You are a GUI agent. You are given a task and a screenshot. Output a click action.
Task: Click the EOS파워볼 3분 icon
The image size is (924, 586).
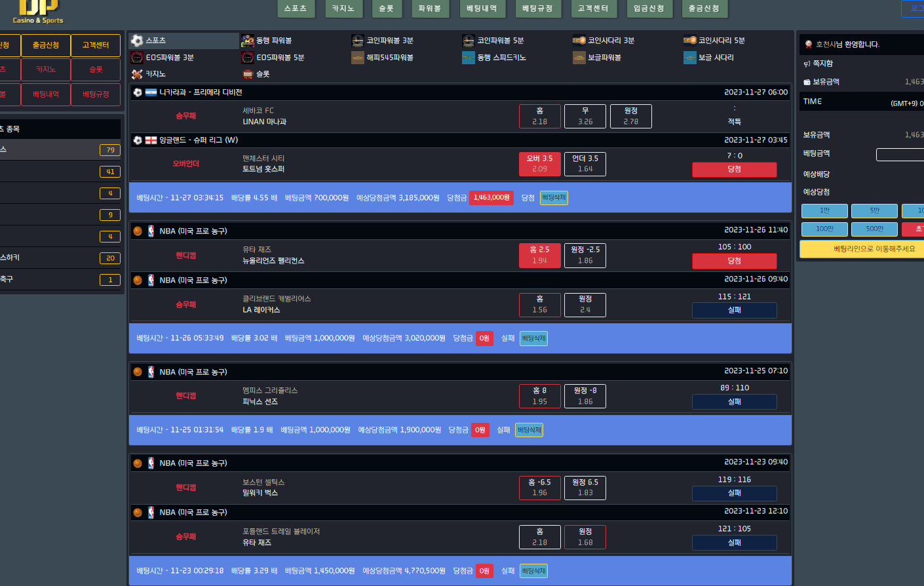click(137, 58)
